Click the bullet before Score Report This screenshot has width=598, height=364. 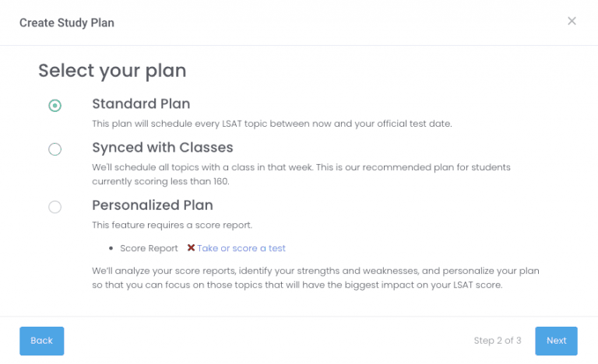point(112,249)
